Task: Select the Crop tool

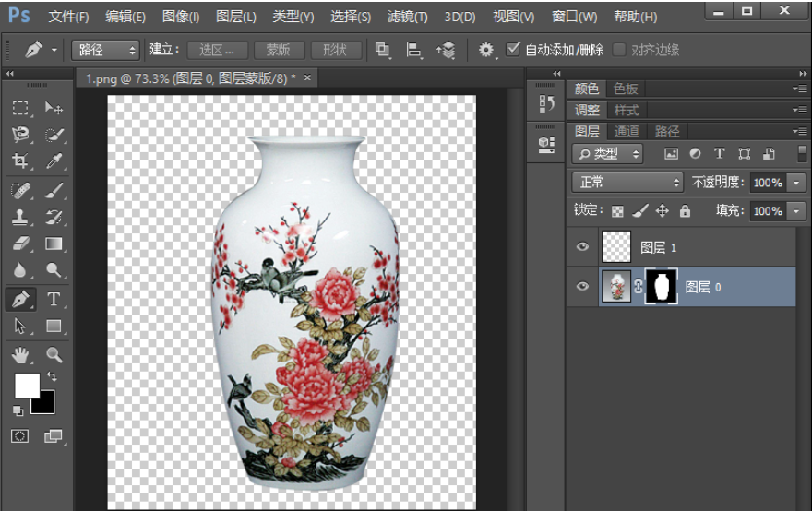Action: (21, 161)
